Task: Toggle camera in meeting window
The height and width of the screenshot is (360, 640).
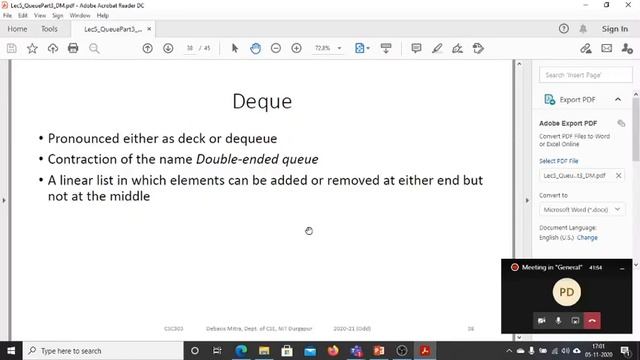Action: 542,321
